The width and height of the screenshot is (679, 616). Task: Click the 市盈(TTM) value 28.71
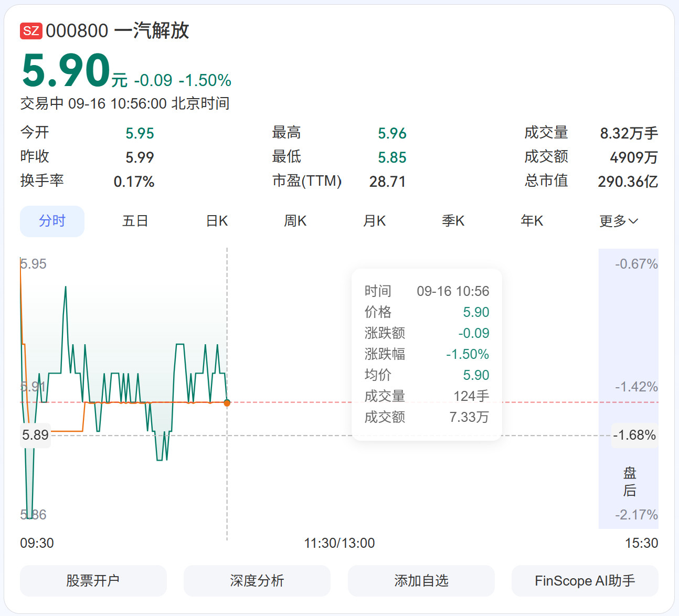(387, 182)
